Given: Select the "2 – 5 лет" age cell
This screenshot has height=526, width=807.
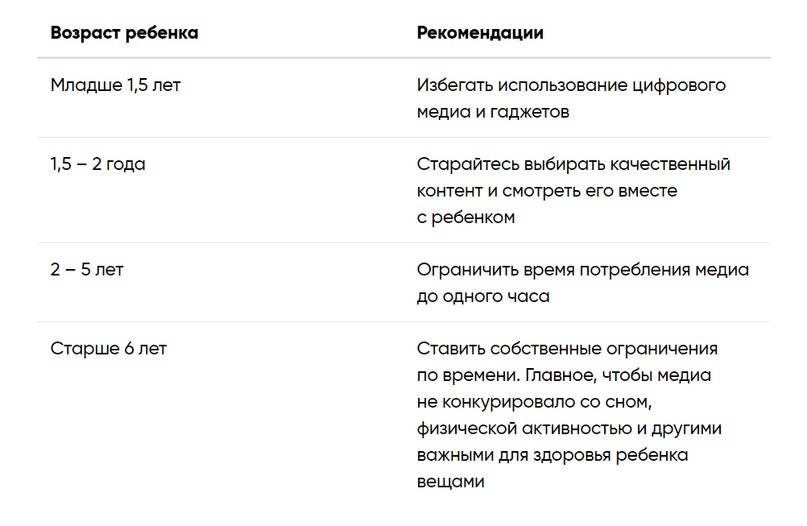Looking at the screenshot, I should (x=87, y=270).
